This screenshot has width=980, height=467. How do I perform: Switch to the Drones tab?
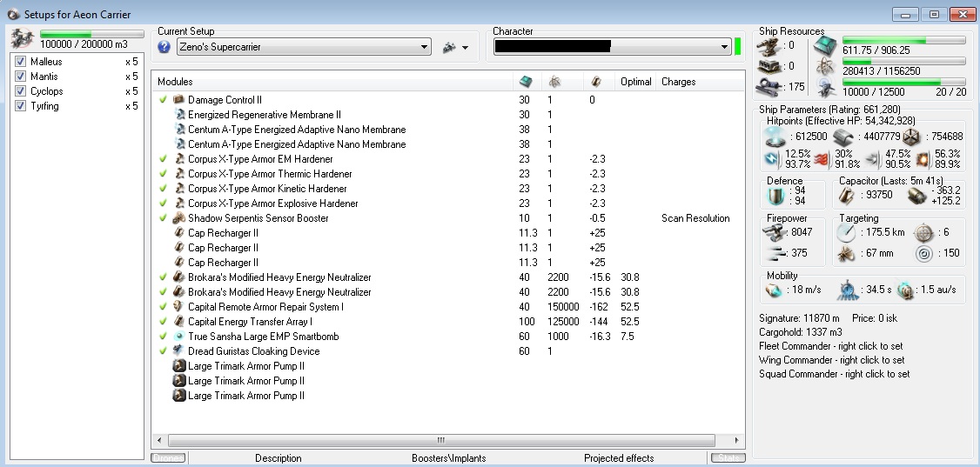[168, 458]
